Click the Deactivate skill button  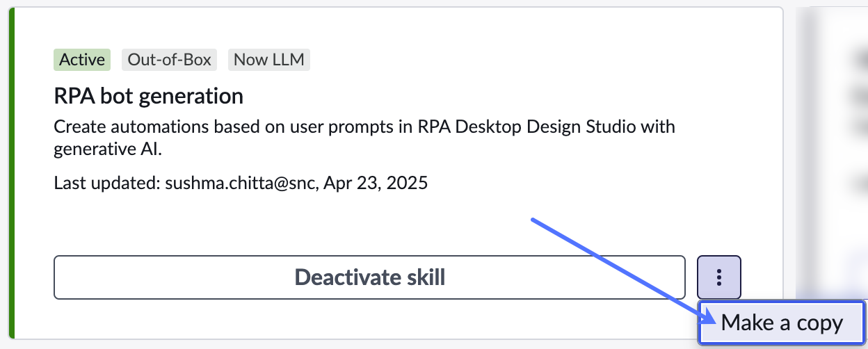click(x=369, y=277)
